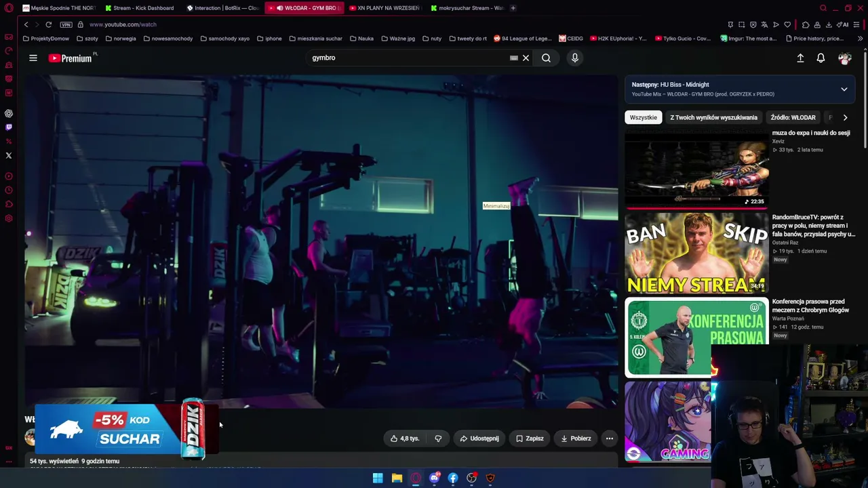Show hidden bookmarks with double chevron
Screen dimensions: 868x488
pyautogui.click(x=861, y=39)
